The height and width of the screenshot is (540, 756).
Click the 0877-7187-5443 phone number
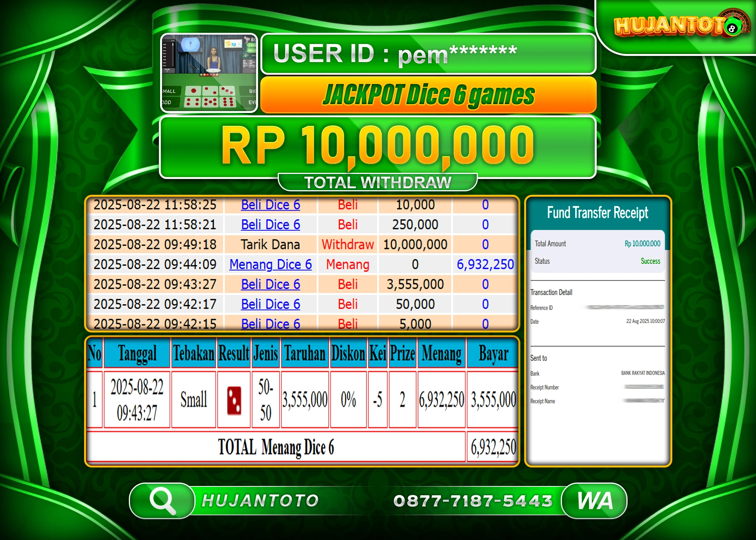pos(473,501)
